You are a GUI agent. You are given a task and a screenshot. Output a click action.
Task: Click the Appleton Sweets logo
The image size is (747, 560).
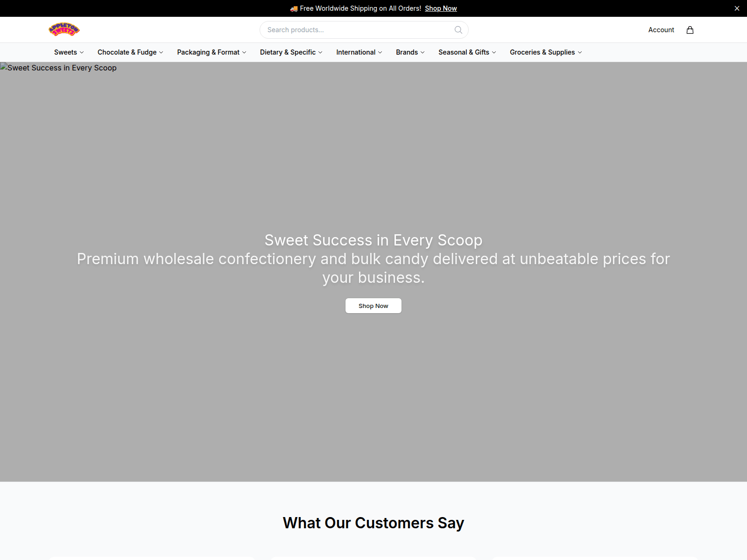pos(64,29)
